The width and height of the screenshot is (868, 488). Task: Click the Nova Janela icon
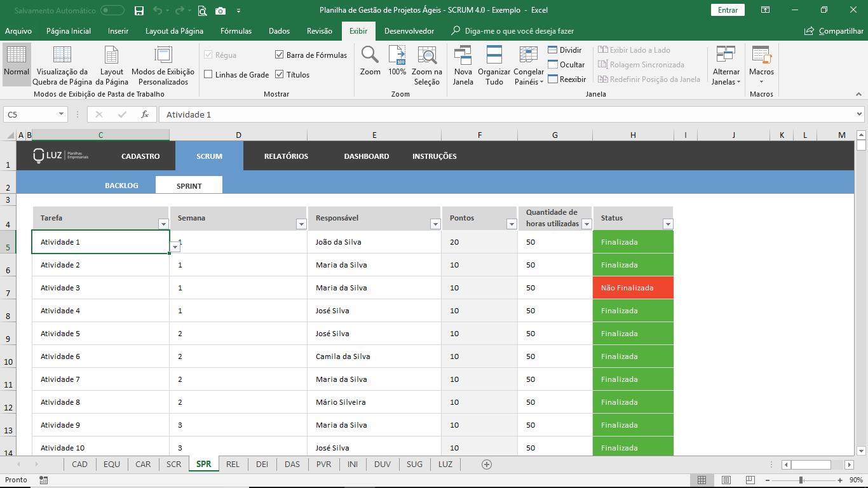click(463, 56)
